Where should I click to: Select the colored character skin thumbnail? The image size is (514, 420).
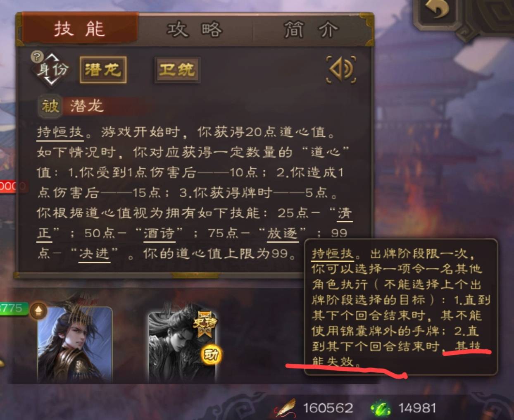click(75, 344)
